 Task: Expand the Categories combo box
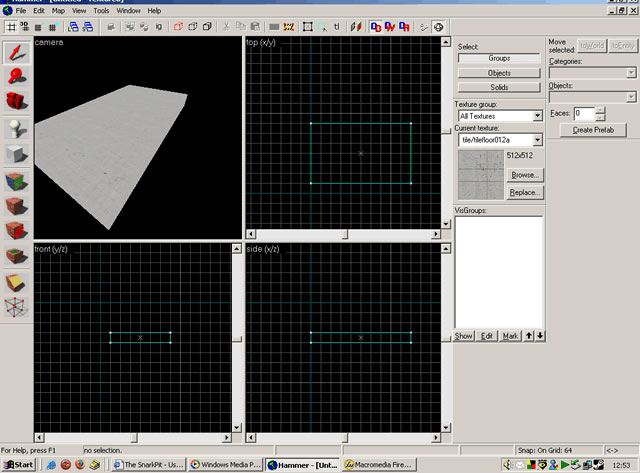coord(630,73)
